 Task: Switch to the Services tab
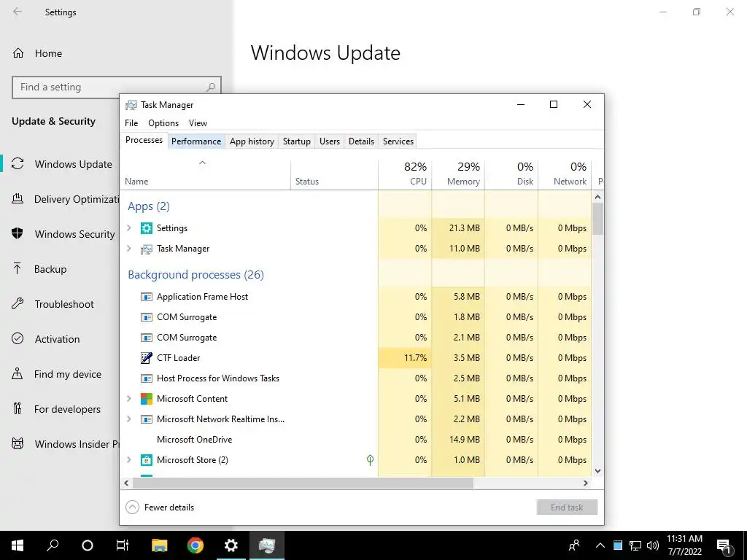pos(398,141)
